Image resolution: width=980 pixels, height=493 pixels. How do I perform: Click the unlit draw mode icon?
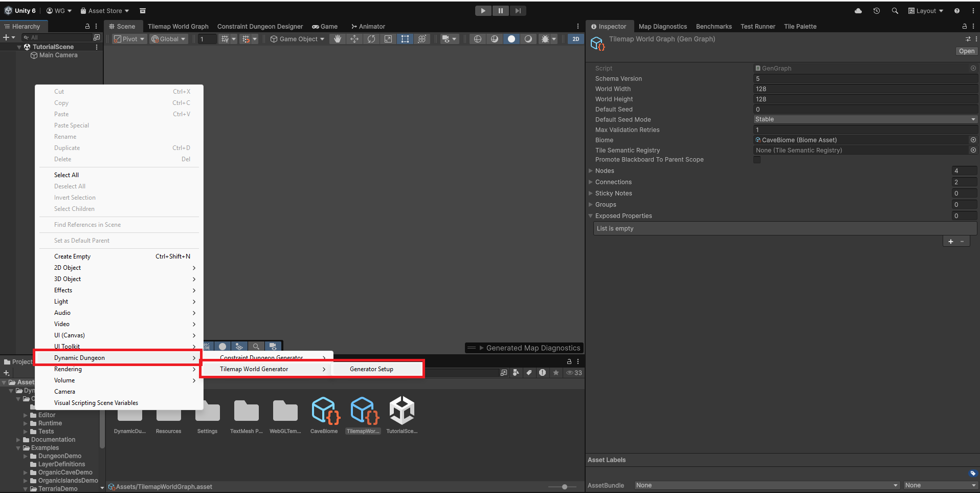[528, 39]
